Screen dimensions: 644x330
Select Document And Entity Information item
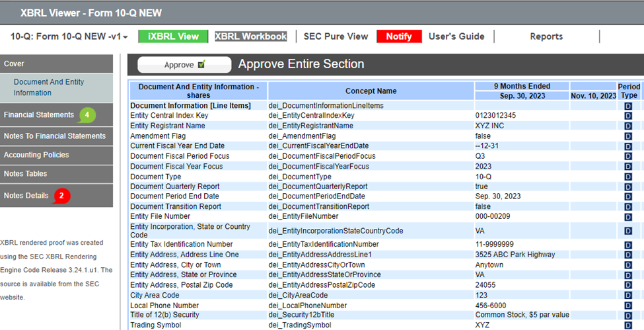tap(49, 87)
